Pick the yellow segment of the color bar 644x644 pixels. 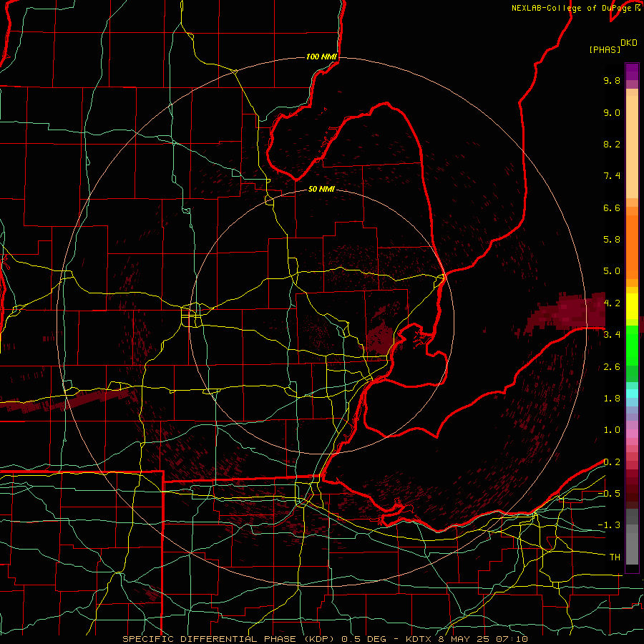[x=632, y=306]
